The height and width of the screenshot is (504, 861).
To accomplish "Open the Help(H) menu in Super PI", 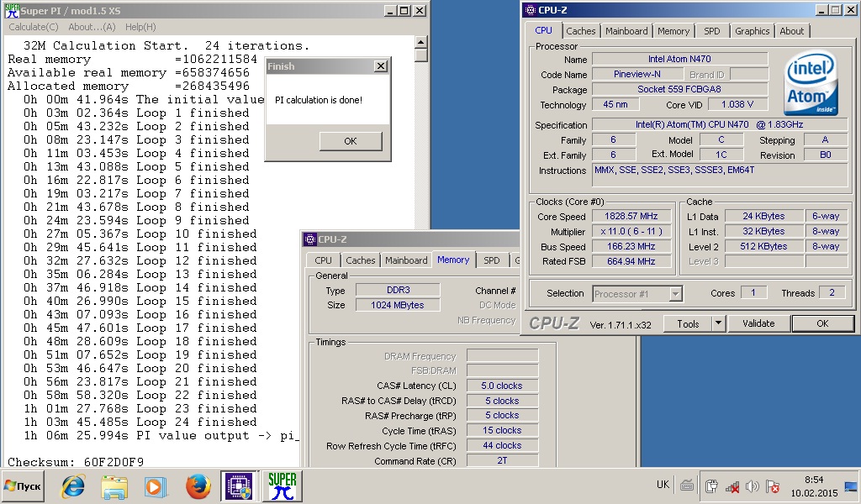I will 140,27.
